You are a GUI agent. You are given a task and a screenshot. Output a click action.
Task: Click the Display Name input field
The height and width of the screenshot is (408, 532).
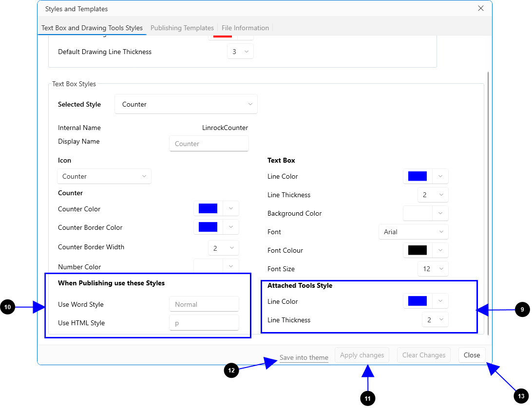click(x=209, y=144)
